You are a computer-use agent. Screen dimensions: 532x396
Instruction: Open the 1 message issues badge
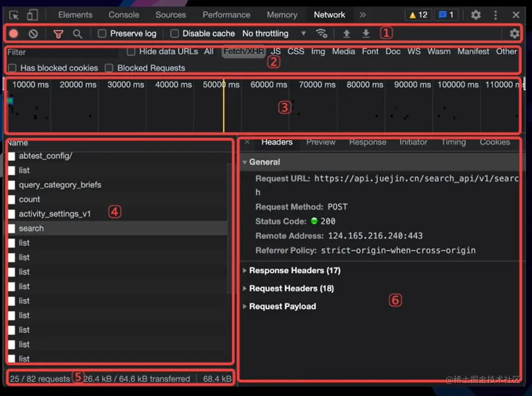446,15
